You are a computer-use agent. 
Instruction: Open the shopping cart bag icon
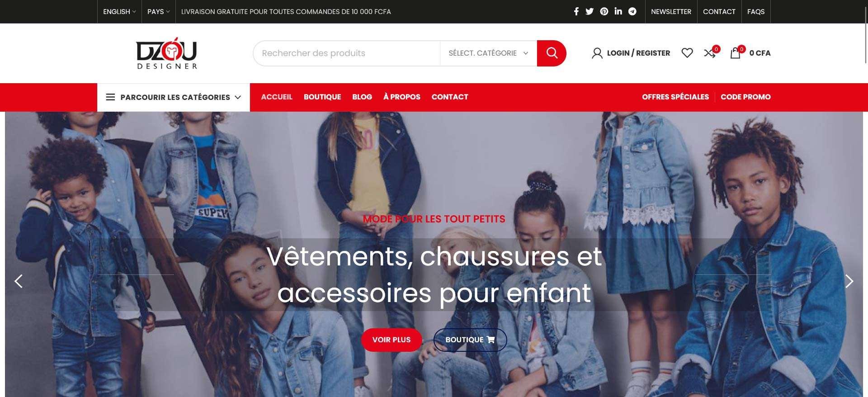(x=736, y=53)
